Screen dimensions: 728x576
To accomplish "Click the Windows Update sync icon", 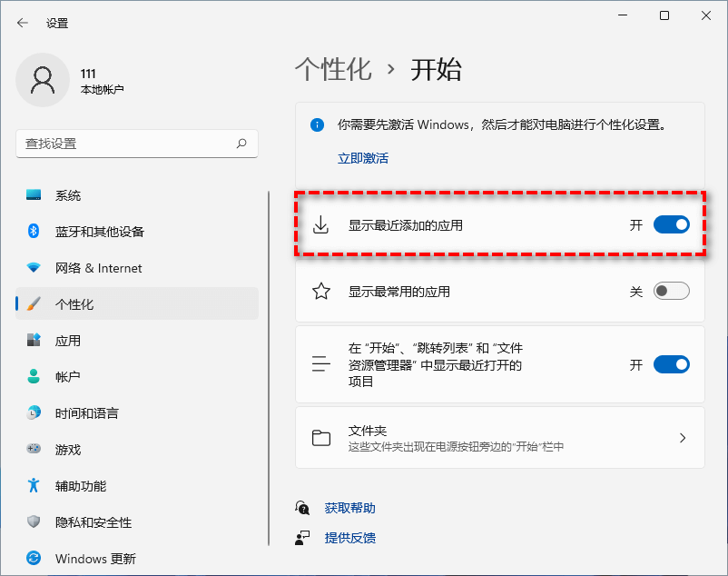I will [34, 558].
